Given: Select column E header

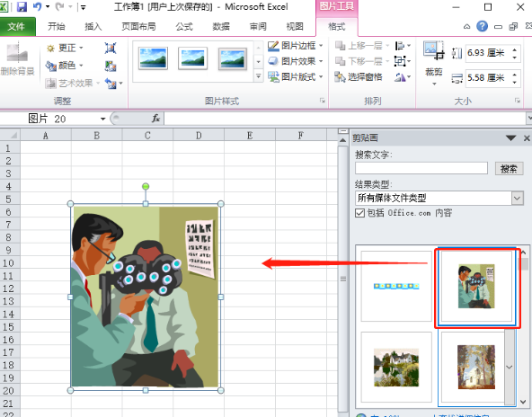Looking at the screenshot, I should pyautogui.click(x=250, y=136).
